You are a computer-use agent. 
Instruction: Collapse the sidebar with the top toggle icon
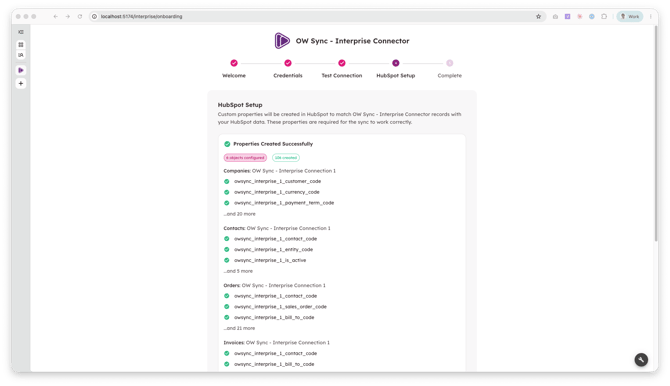pyautogui.click(x=21, y=32)
